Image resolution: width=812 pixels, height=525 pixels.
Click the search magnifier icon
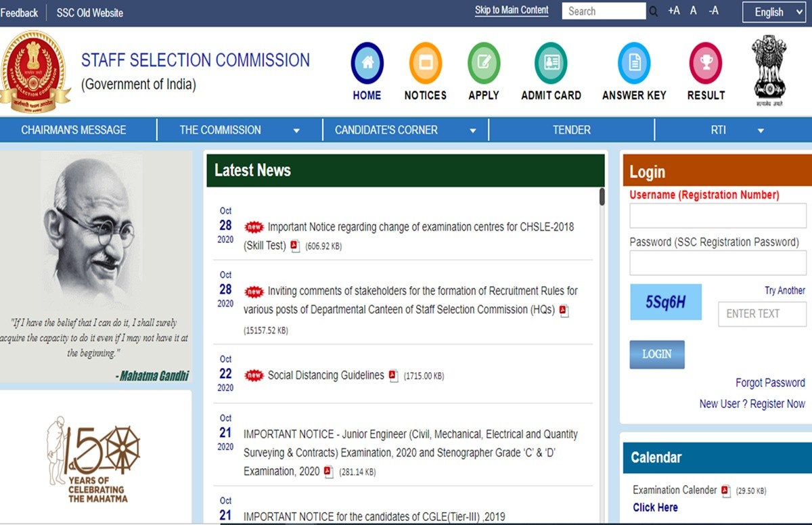[x=653, y=12]
